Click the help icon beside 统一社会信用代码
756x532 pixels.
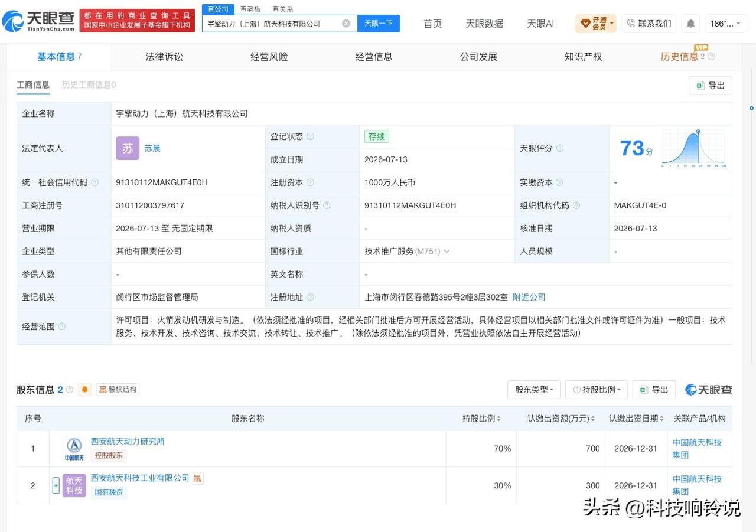coord(94,182)
